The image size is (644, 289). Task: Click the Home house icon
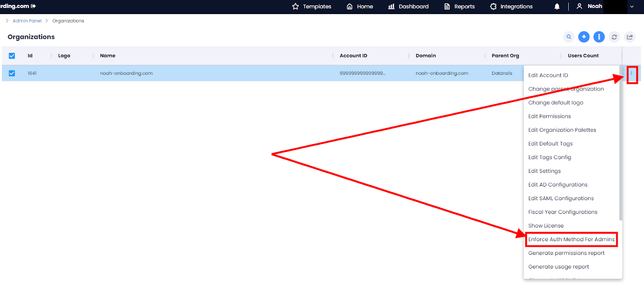tap(349, 6)
